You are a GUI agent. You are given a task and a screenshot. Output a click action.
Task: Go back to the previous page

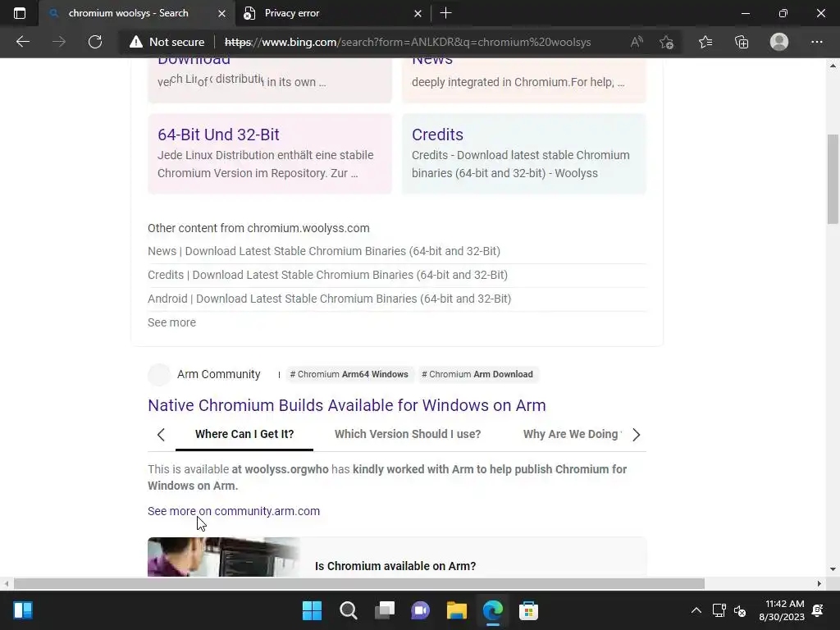22,42
